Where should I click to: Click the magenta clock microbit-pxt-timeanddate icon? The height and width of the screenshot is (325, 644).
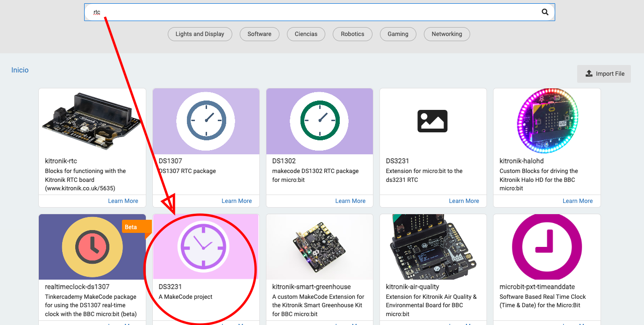click(x=547, y=246)
